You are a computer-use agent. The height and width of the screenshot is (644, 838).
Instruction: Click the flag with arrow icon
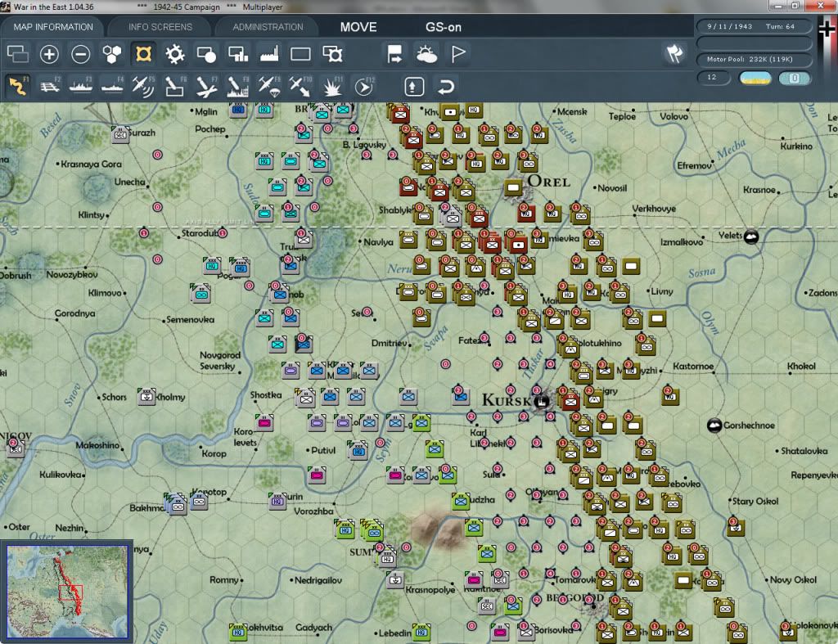pos(394,54)
